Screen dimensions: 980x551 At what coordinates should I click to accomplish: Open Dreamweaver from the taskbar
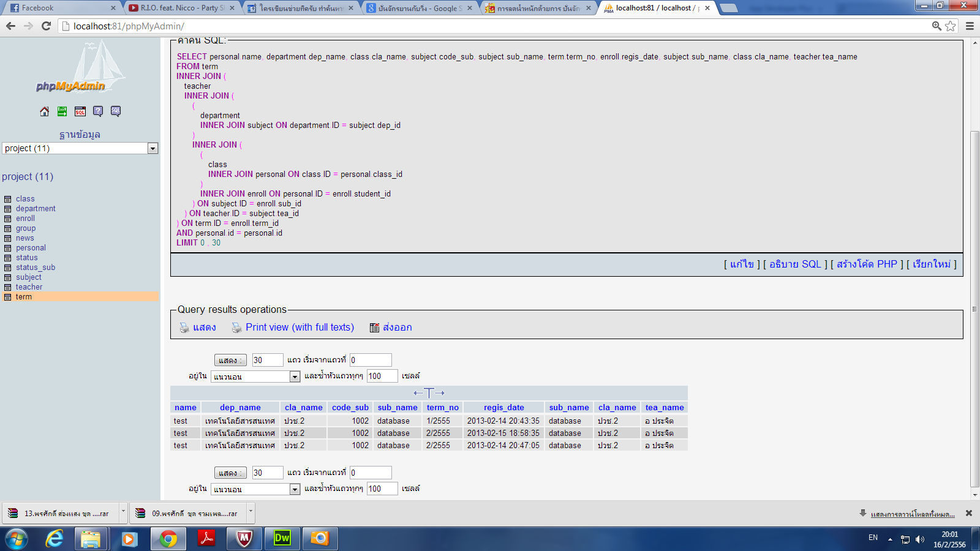click(x=282, y=538)
